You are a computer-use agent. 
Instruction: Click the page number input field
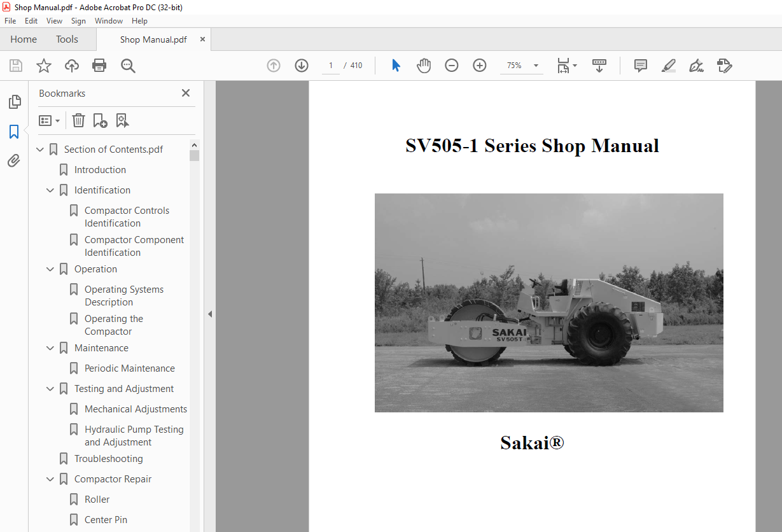(331, 66)
